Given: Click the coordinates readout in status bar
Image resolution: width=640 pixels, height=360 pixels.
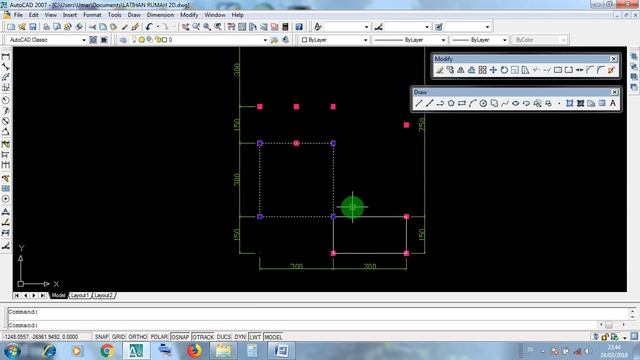Looking at the screenshot, I should coord(47,337).
